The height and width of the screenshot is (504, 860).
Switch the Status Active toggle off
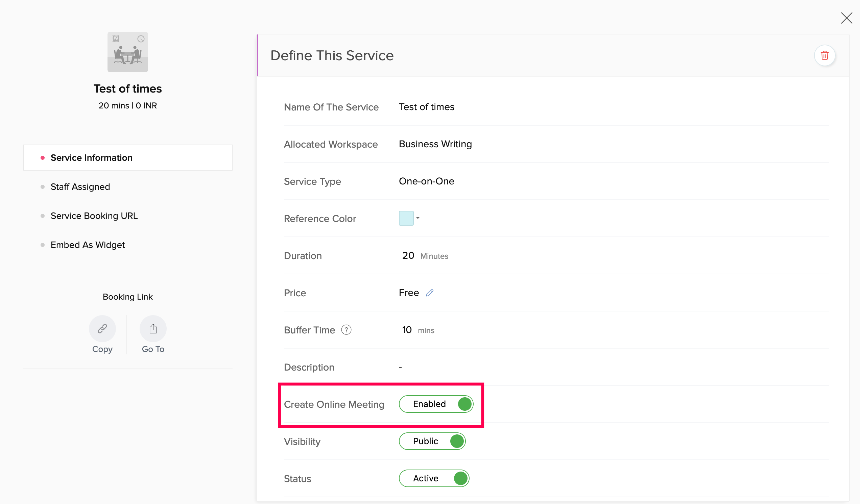pos(434,478)
